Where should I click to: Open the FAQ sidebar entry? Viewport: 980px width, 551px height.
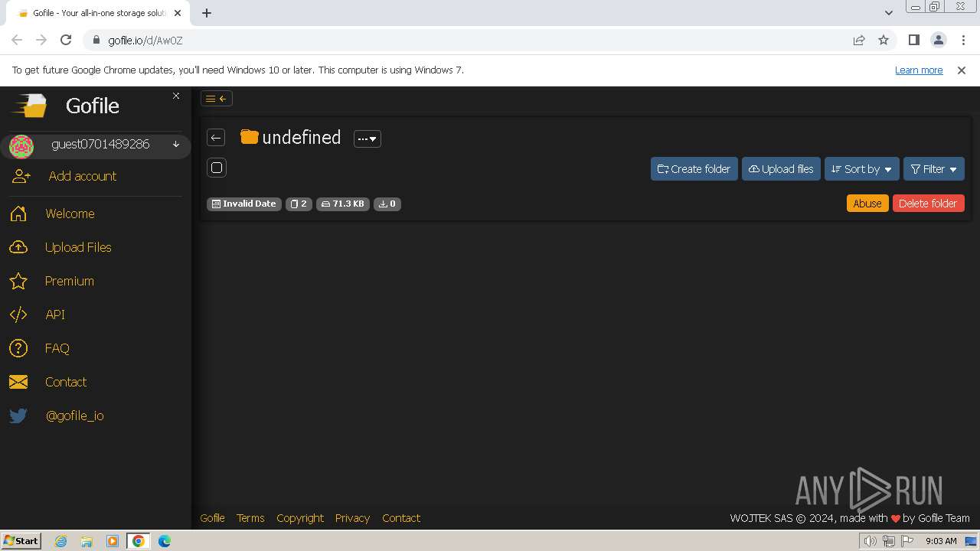[x=57, y=348]
